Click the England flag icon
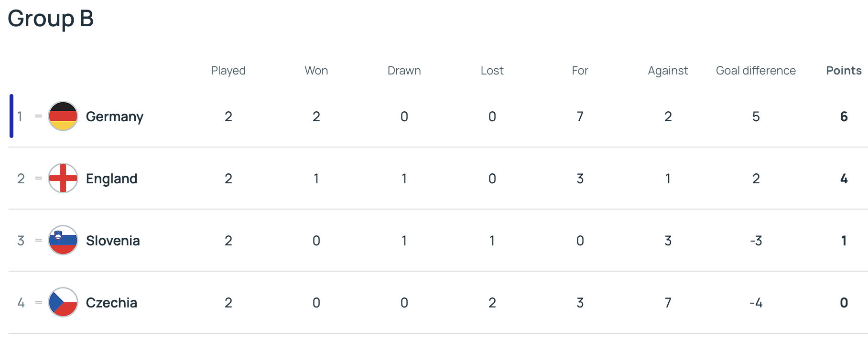Viewport: 868px width, 338px height. click(x=63, y=178)
